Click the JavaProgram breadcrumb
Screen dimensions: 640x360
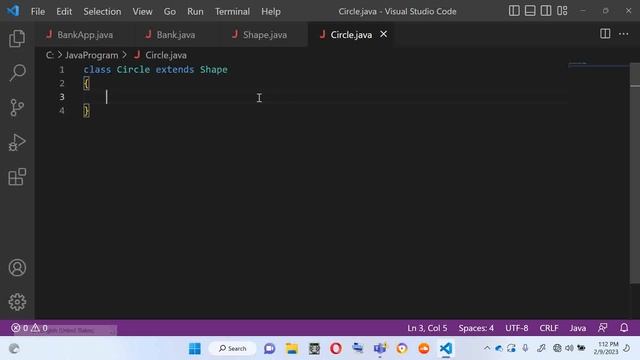pyautogui.click(x=91, y=55)
